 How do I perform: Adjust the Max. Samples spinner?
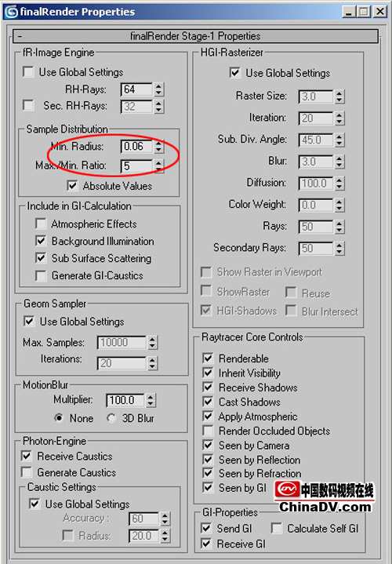(152, 343)
